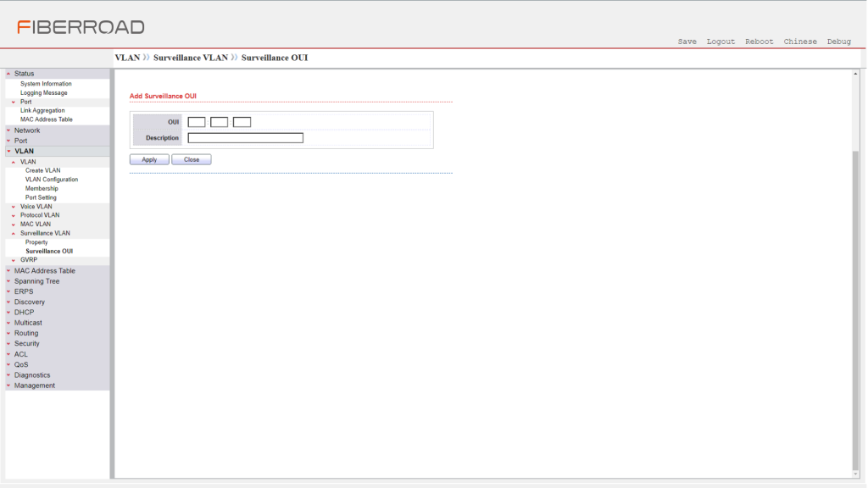
Task: Open Create VLAN page
Action: coord(42,170)
